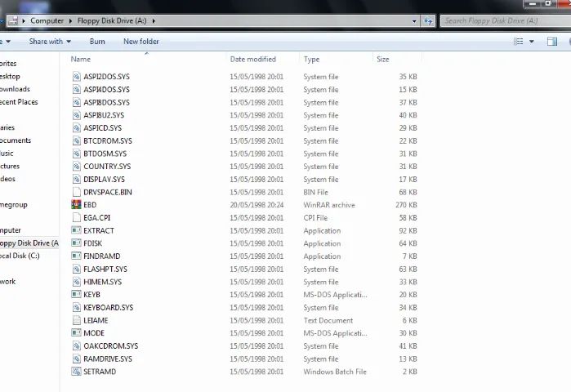Click the drive icon in address bar
Viewport: 571px width, 392px height.
coord(13,20)
